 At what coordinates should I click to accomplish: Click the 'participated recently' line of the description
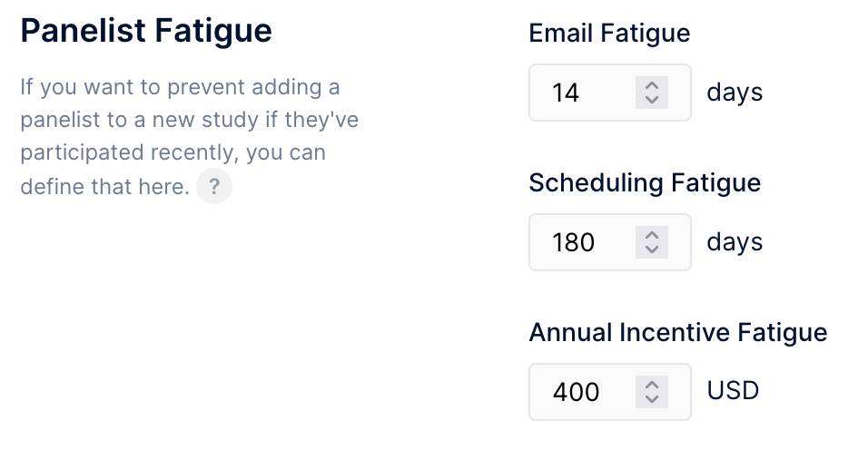click(x=173, y=153)
